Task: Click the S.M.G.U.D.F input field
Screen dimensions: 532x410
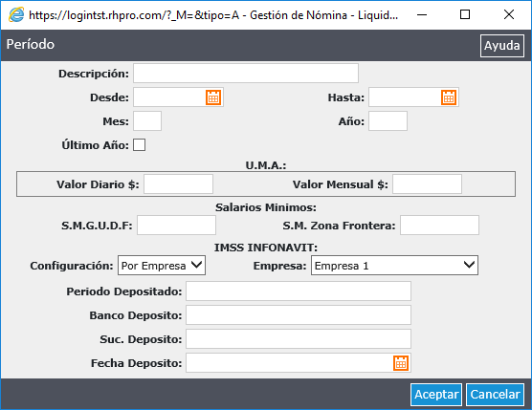Action: point(176,225)
